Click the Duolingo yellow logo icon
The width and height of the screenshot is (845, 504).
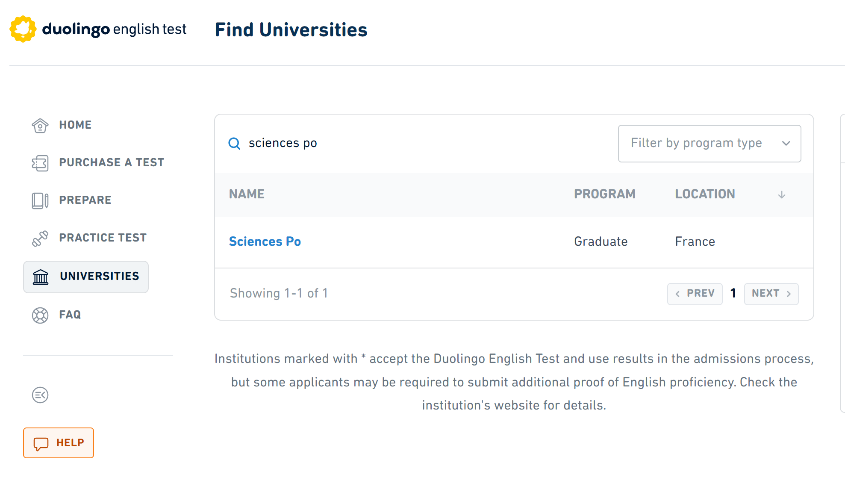coord(23,29)
